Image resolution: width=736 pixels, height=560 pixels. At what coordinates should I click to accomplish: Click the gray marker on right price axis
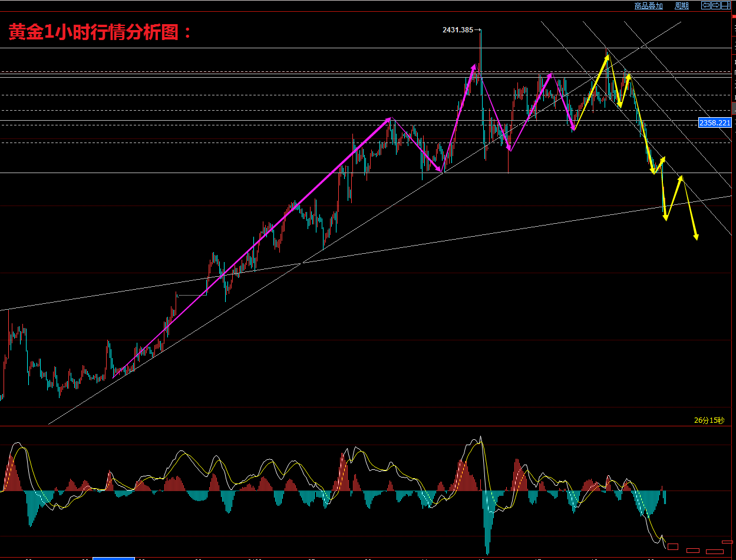point(733,108)
